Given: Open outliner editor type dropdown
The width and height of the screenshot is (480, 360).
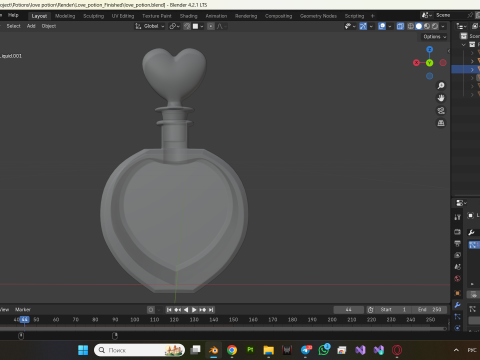Looking at the screenshot, I should pos(461,26).
